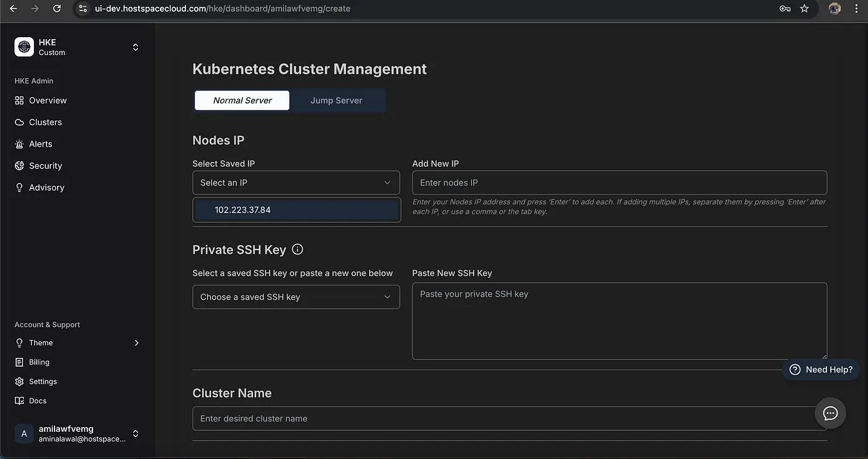Image resolution: width=868 pixels, height=459 pixels.
Task: Click the Docs book icon
Action: [x=19, y=401]
